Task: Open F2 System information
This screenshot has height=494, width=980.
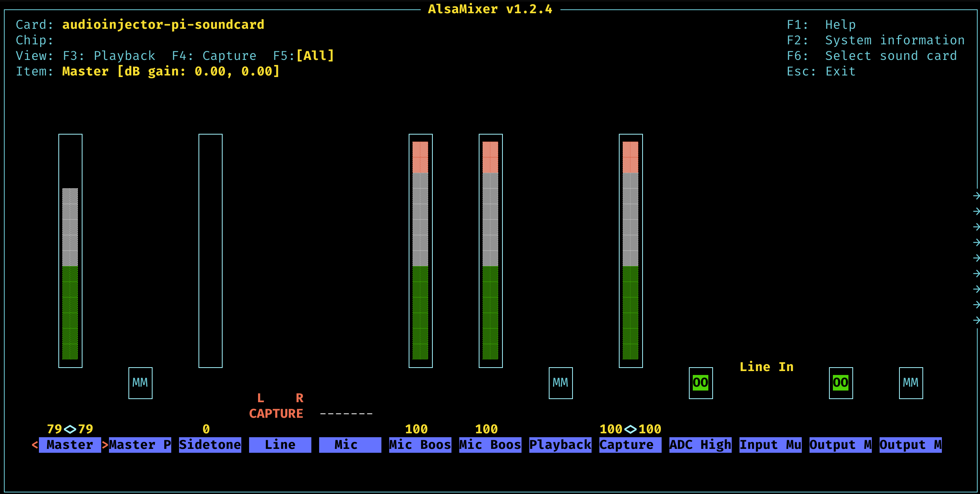Action: pos(876,40)
